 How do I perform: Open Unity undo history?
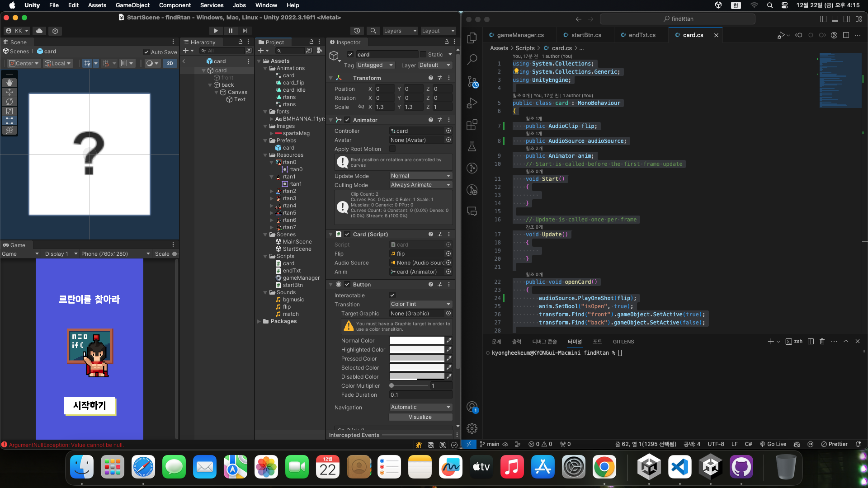[x=357, y=31]
